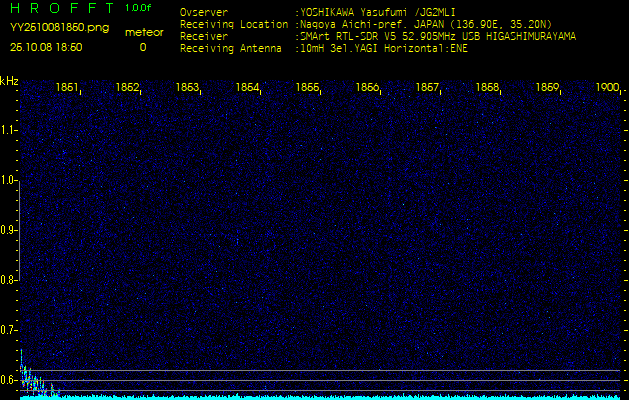Click the 1.1 kHz axis label

(x=8, y=130)
